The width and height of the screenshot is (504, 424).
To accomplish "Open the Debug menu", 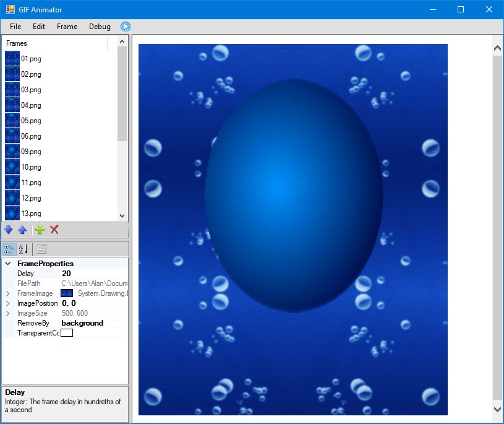I will pos(100,27).
